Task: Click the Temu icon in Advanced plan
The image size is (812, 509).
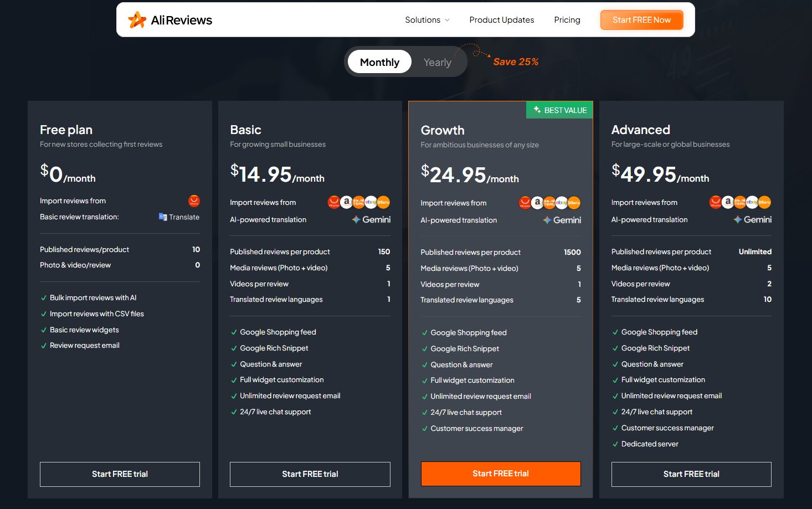Action: (x=740, y=202)
